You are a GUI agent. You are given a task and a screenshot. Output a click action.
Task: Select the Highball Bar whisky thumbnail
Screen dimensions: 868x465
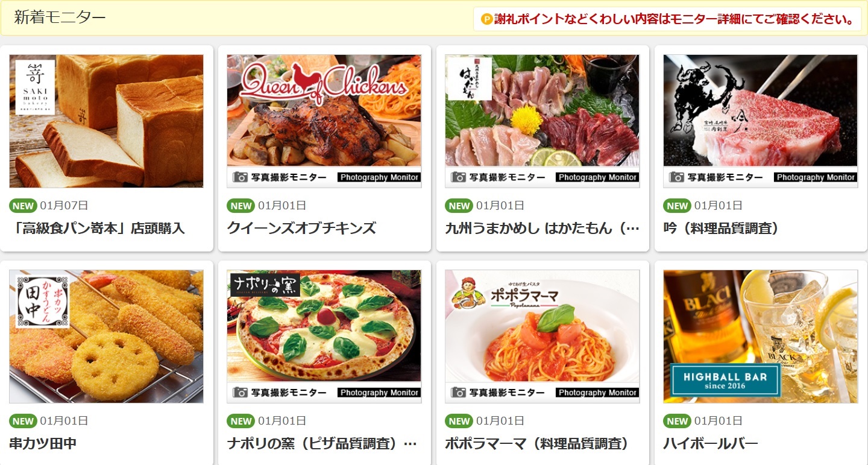pos(760,337)
